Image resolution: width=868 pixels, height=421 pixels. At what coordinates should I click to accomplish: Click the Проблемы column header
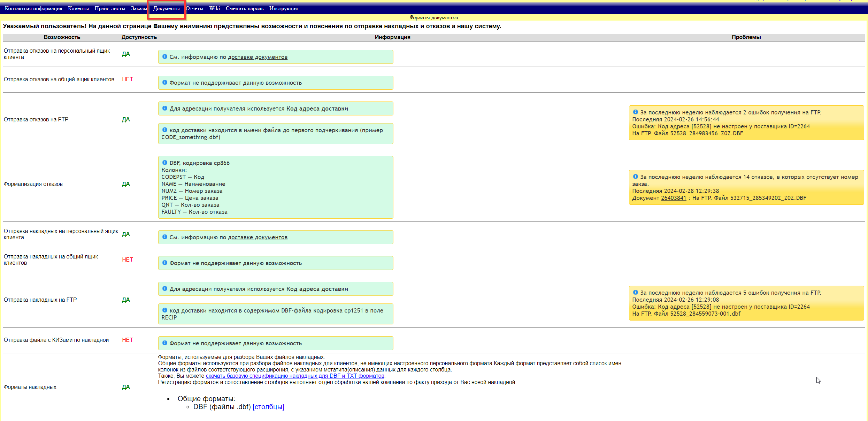pos(746,37)
